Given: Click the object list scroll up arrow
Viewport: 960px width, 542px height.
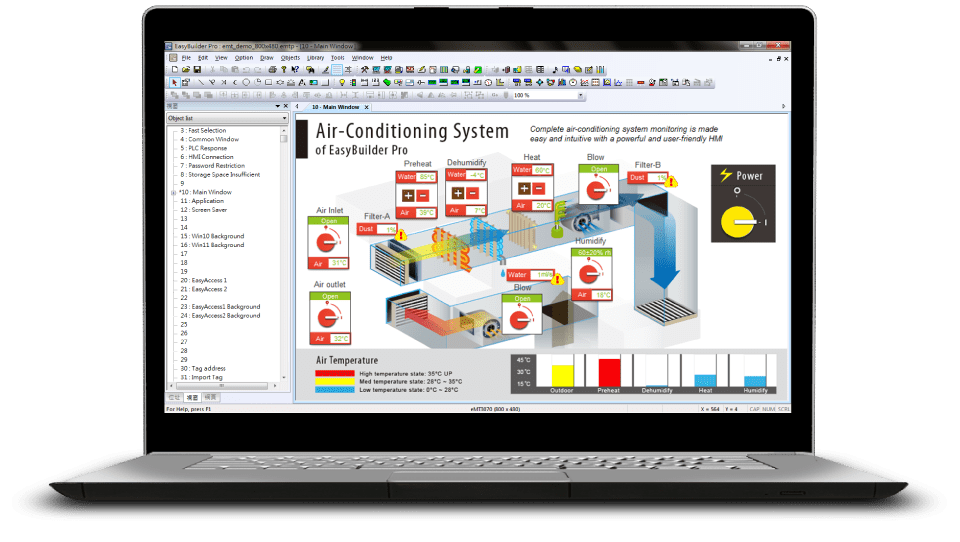Looking at the screenshot, I should [283, 130].
